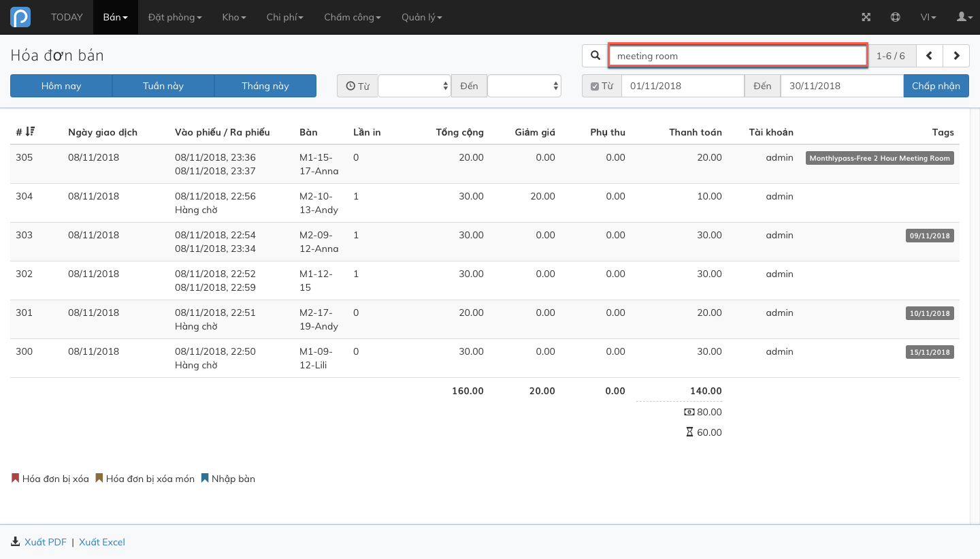
Task: Filter invoices by Tháng này
Action: coord(265,86)
